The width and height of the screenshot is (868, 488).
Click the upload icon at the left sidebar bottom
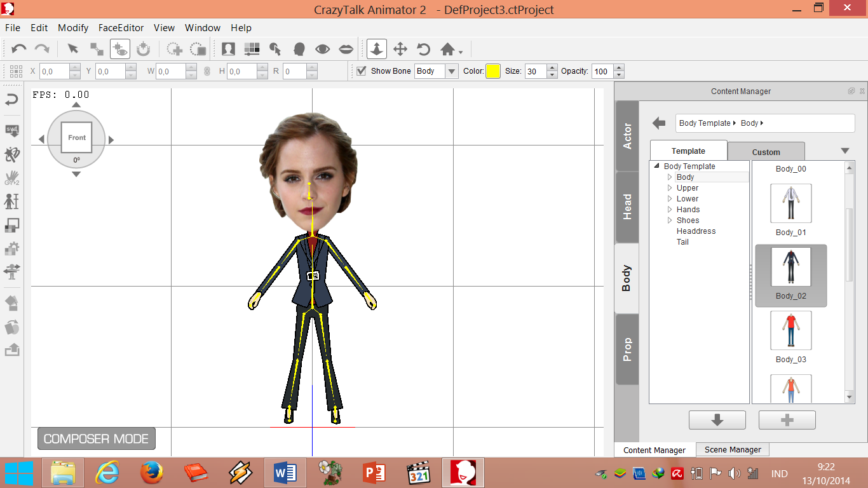point(11,350)
